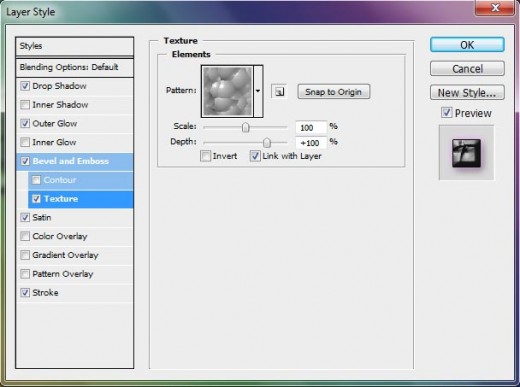
Task: Select the Texture sub-item label
Action: pos(61,199)
